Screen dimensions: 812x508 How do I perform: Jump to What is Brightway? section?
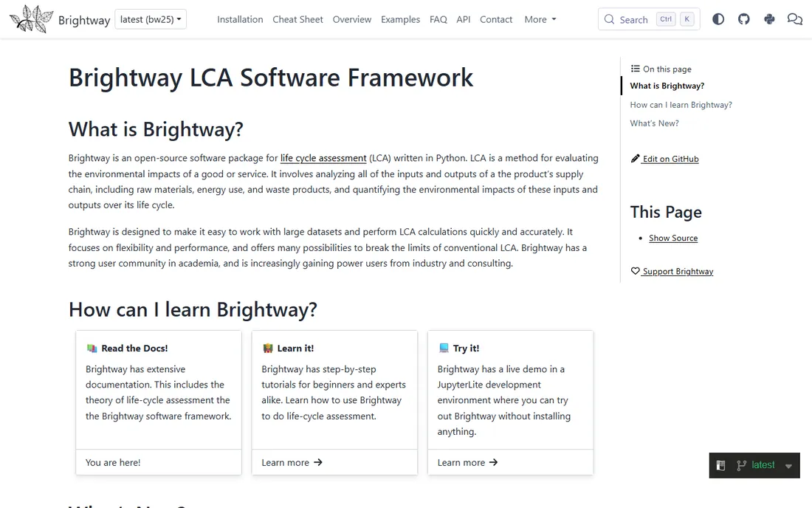[x=667, y=86]
